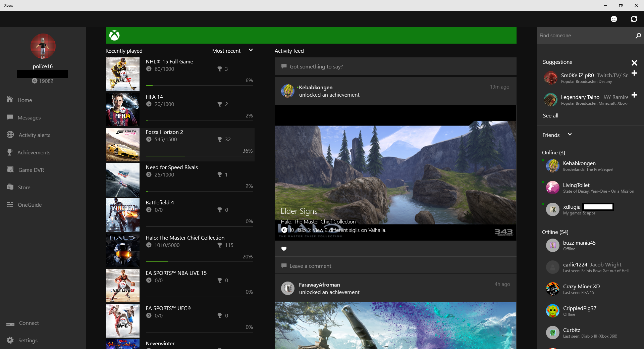This screenshot has width=644, height=349.
Task: Open EA SPORTS UFC thumbnail
Action: click(x=123, y=321)
